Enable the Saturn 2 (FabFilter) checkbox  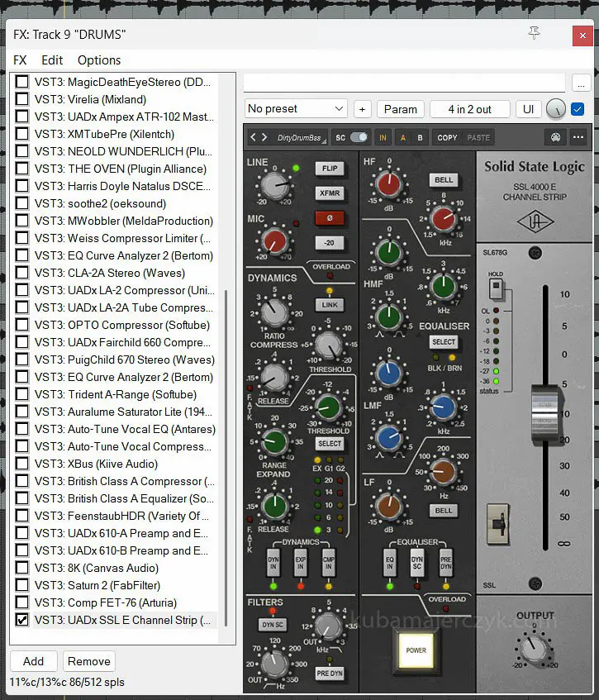pos(22,585)
